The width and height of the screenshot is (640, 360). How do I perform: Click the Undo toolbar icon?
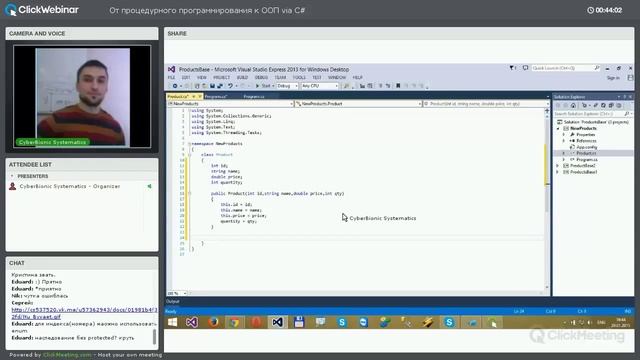pos(230,86)
